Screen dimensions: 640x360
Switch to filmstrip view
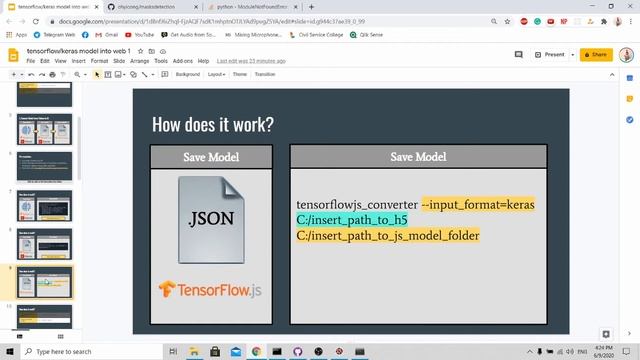click(20, 336)
